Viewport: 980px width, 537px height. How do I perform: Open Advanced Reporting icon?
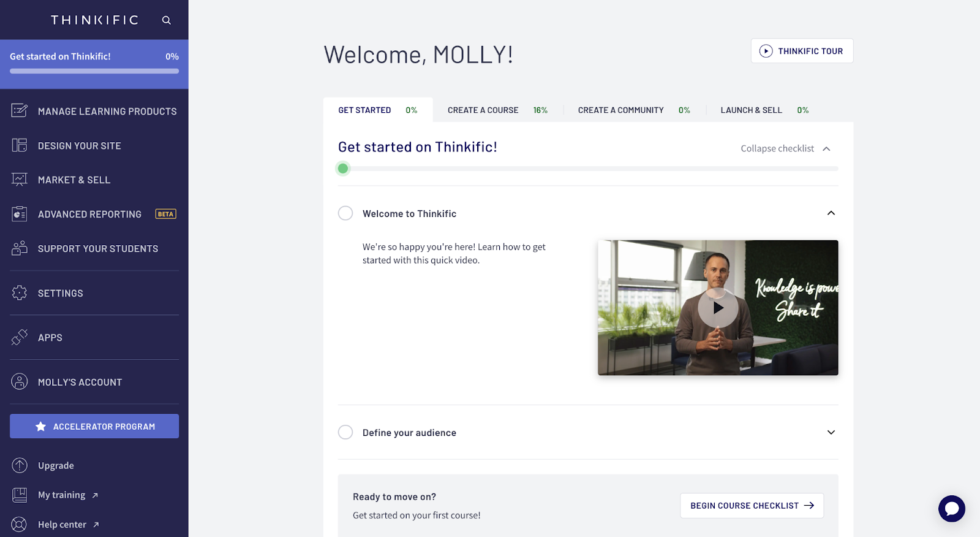click(20, 214)
